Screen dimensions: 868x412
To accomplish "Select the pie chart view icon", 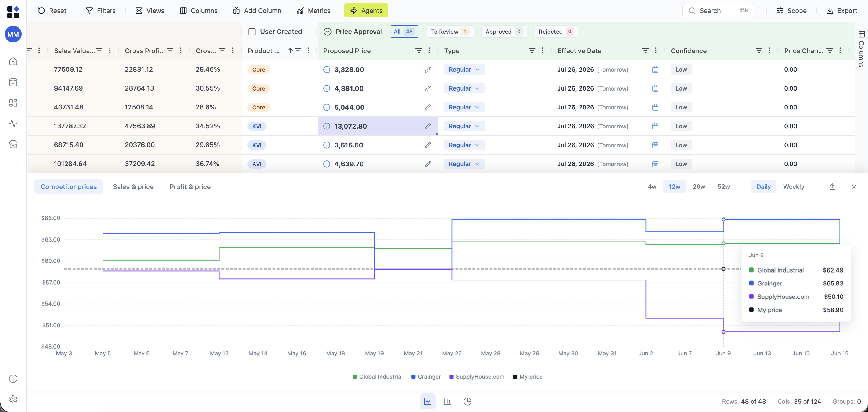I will [467, 401].
